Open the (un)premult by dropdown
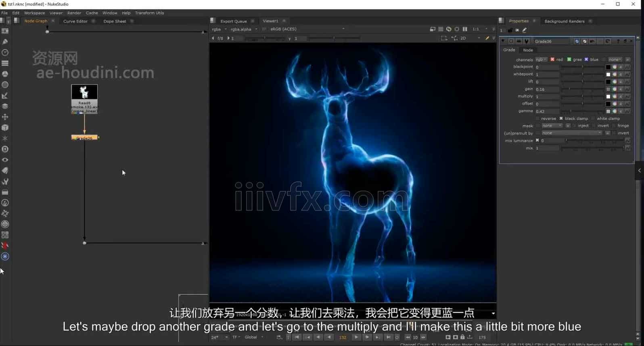Viewport: 644px width, 346px height. pyautogui.click(x=572, y=133)
